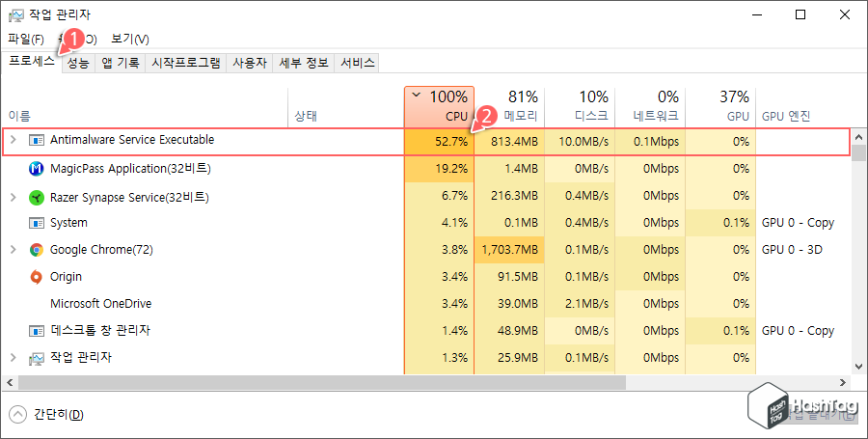The width and height of the screenshot is (868, 439).
Task: Switch to the 시작프로그램 tab
Action: (186, 63)
